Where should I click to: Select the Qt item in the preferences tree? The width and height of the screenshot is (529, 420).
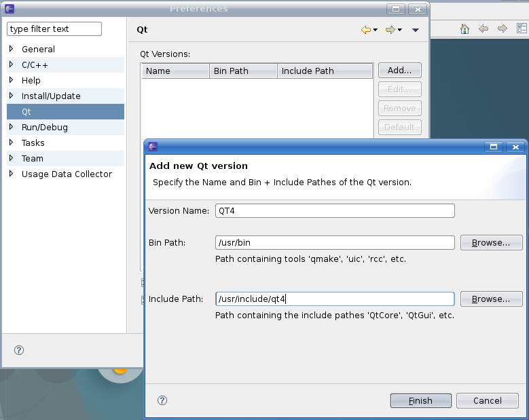[x=26, y=111]
